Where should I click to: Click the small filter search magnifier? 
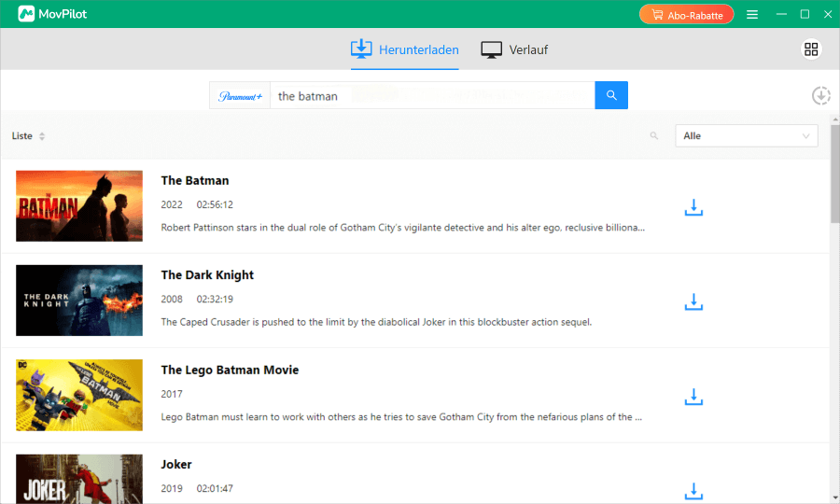pyautogui.click(x=653, y=136)
